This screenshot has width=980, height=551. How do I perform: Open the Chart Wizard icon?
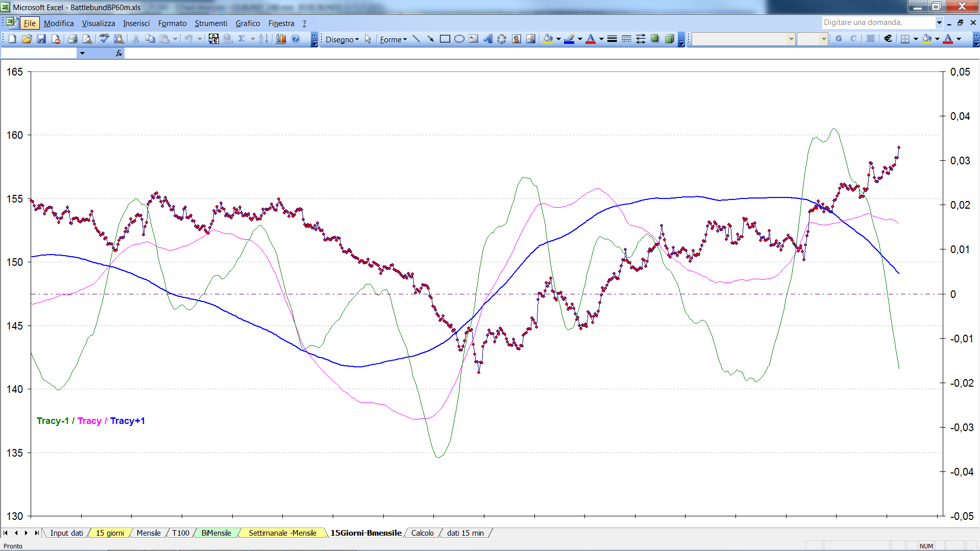tap(281, 39)
